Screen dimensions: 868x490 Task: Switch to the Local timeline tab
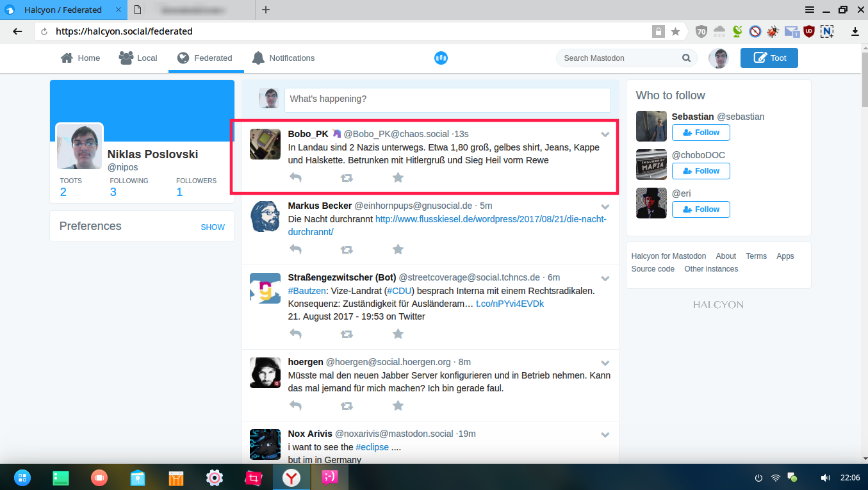(138, 58)
